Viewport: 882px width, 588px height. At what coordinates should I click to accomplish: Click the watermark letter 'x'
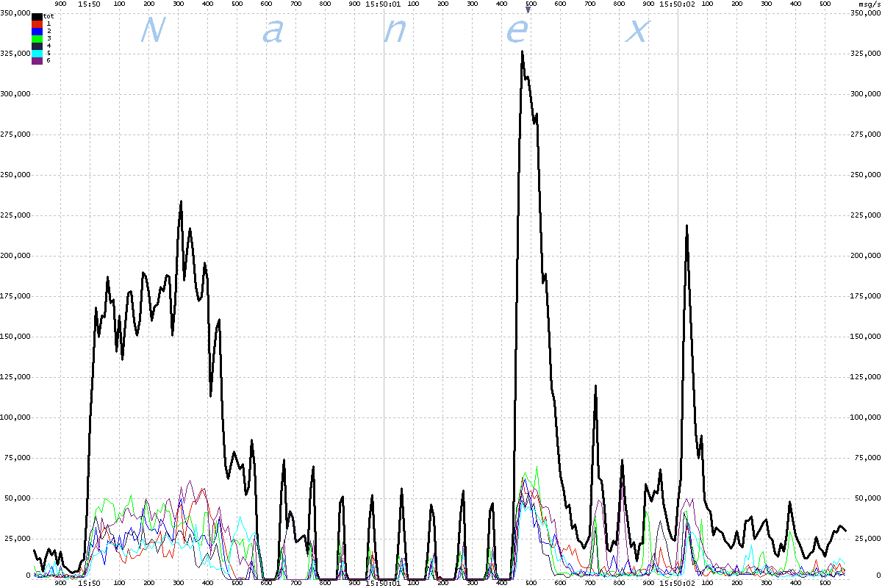tap(637, 31)
